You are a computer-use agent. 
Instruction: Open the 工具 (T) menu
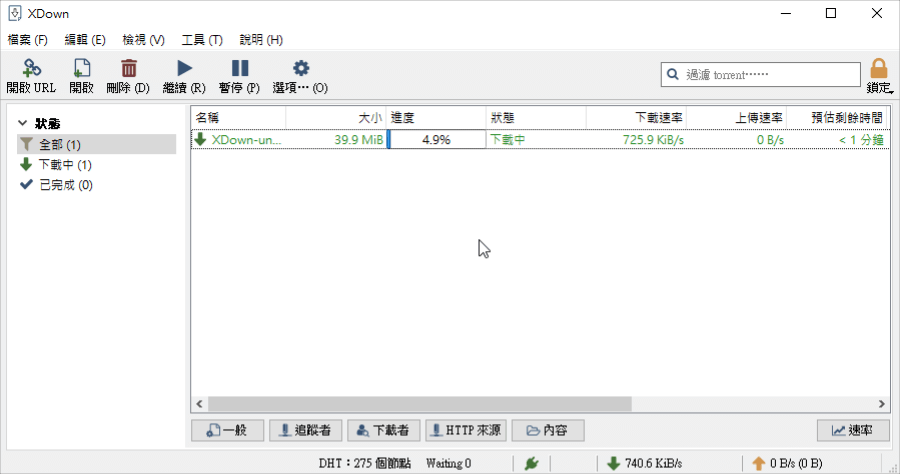tap(202, 40)
